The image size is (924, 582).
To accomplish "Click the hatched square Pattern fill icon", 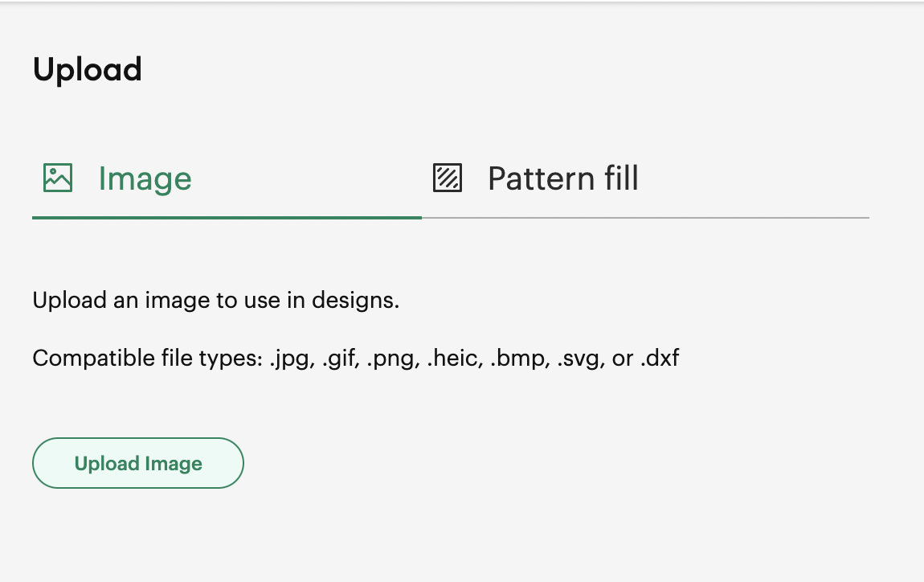I will pyautogui.click(x=448, y=178).
